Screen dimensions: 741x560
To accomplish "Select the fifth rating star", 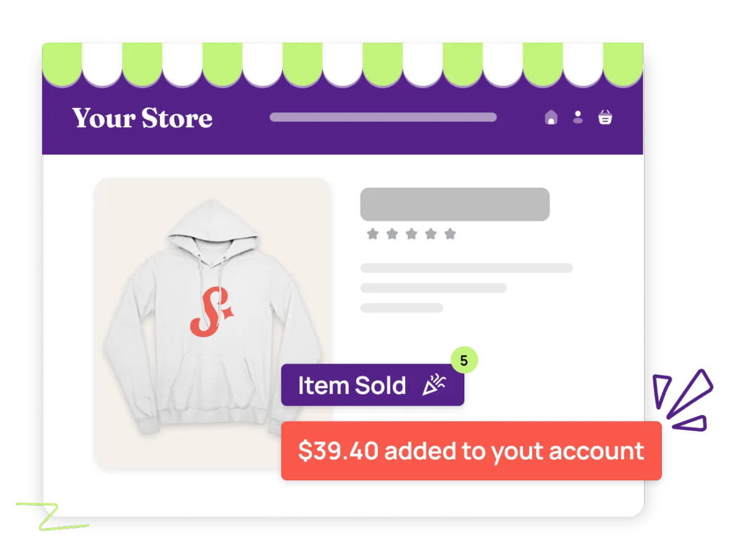I will coord(450,233).
